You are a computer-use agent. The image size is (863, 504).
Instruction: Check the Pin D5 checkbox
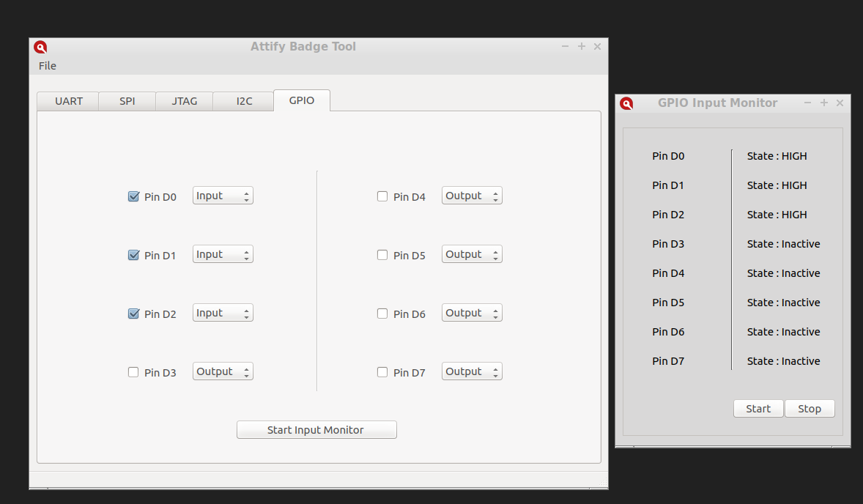pyautogui.click(x=382, y=255)
